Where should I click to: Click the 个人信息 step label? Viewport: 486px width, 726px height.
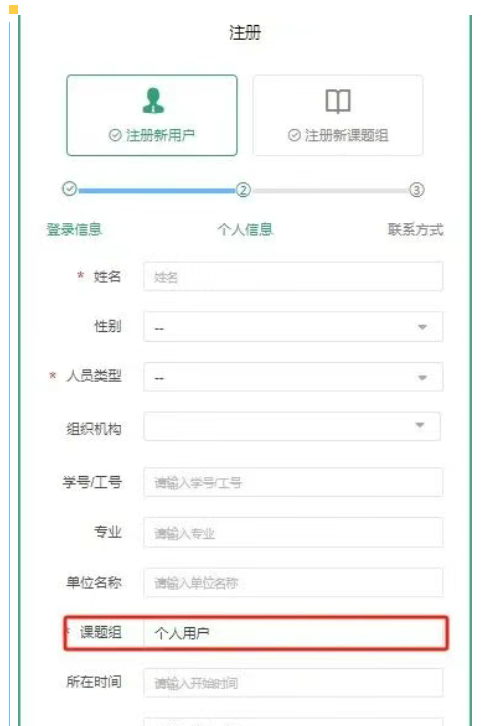[x=245, y=229]
